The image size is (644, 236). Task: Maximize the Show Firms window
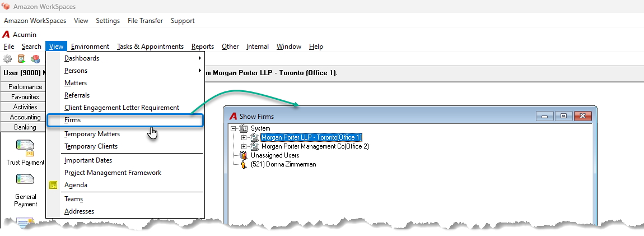click(x=563, y=116)
